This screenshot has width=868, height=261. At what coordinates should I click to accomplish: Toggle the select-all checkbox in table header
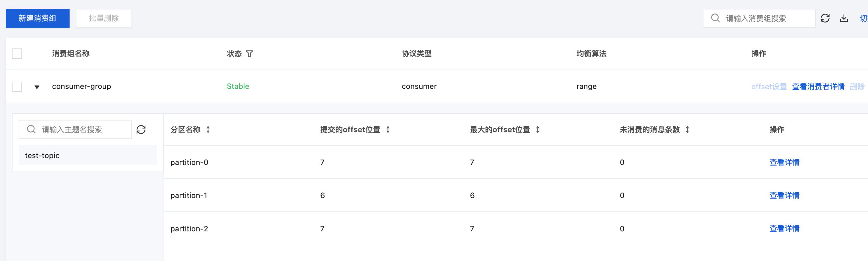click(17, 54)
